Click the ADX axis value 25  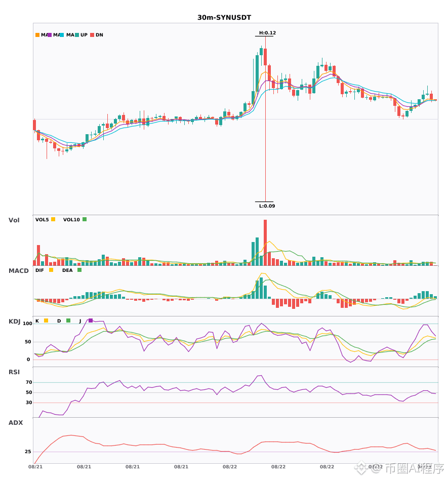pos(28,452)
